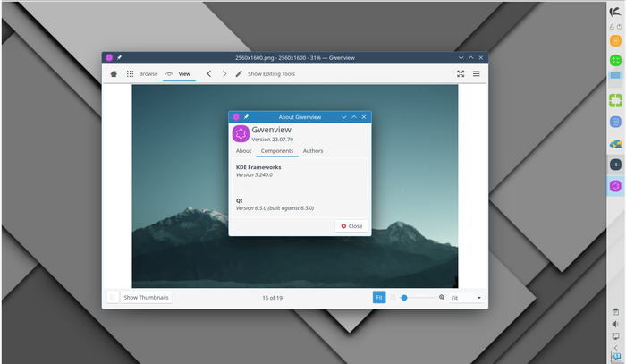Screen dimensions: 626x364
Task: Open the volume control in system tray
Action: [x=615, y=324]
